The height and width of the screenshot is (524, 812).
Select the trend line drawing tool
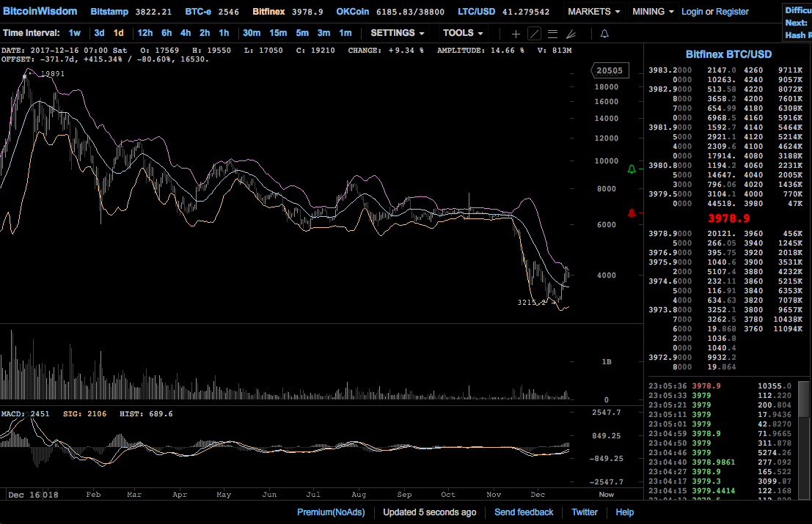coord(535,34)
